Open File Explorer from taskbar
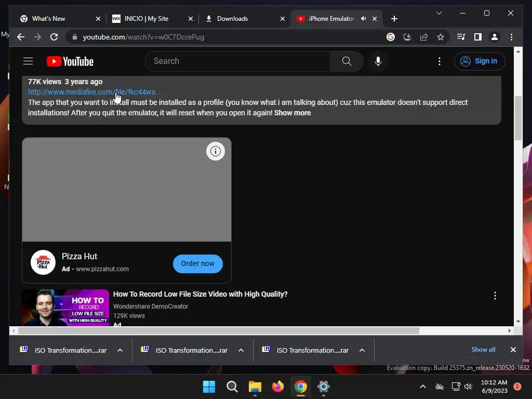Screen dimensions: 532x399 pyautogui.click(x=255, y=387)
